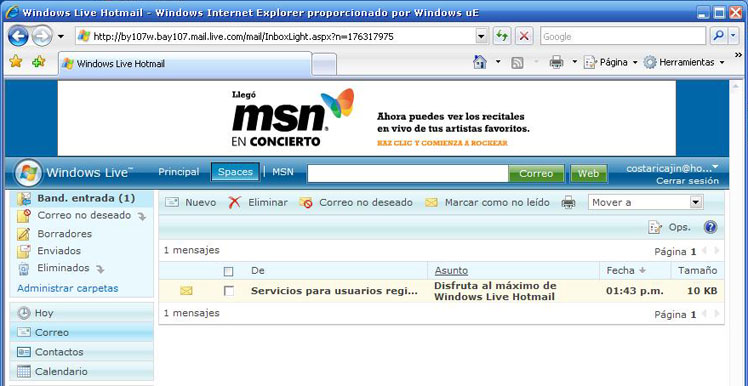
Task: Click Cerrar sesión to sign out
Action: [x=687, y=181]
